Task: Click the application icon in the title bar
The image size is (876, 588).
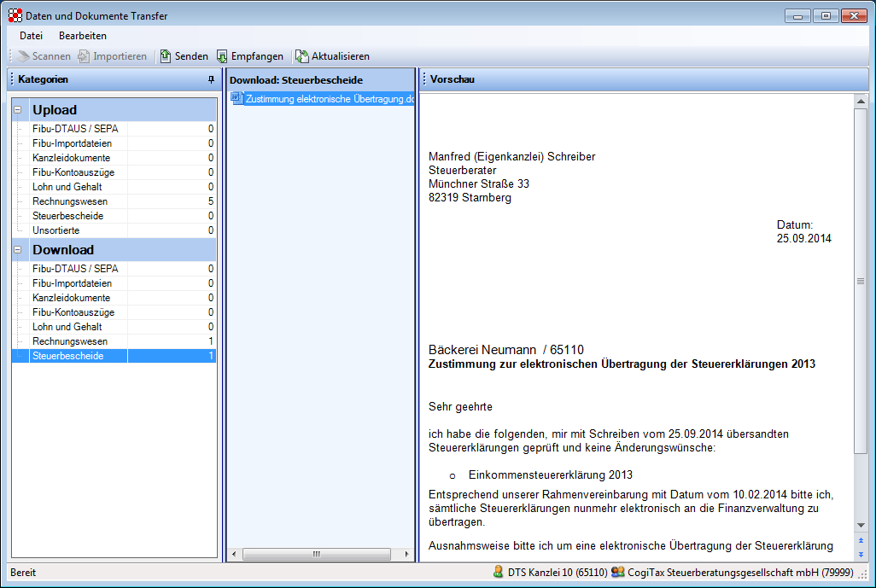Action: coord(14,15)
